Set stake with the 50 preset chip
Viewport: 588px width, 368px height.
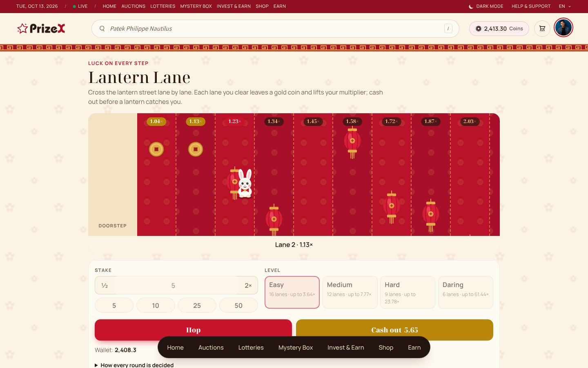(x=238, y=305)
